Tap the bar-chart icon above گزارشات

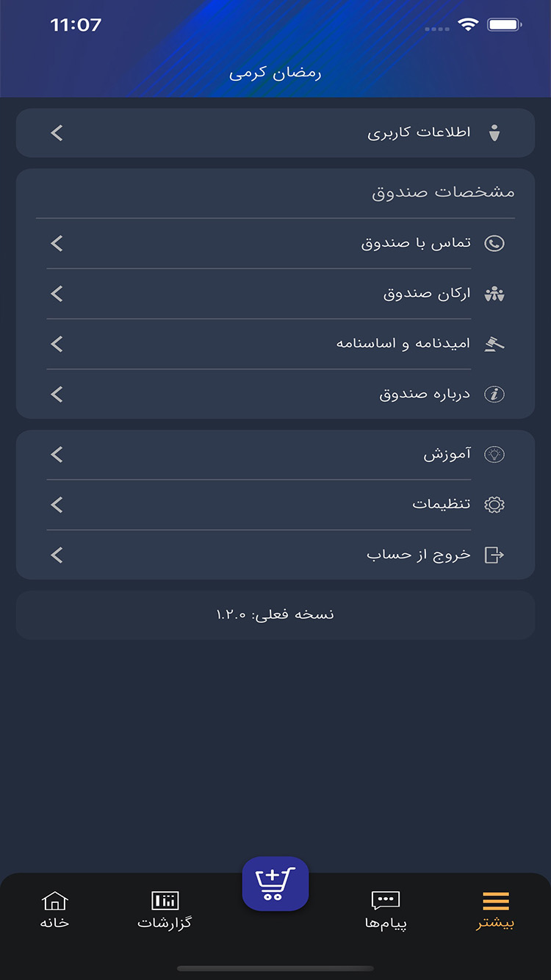(x=165, y=900)
